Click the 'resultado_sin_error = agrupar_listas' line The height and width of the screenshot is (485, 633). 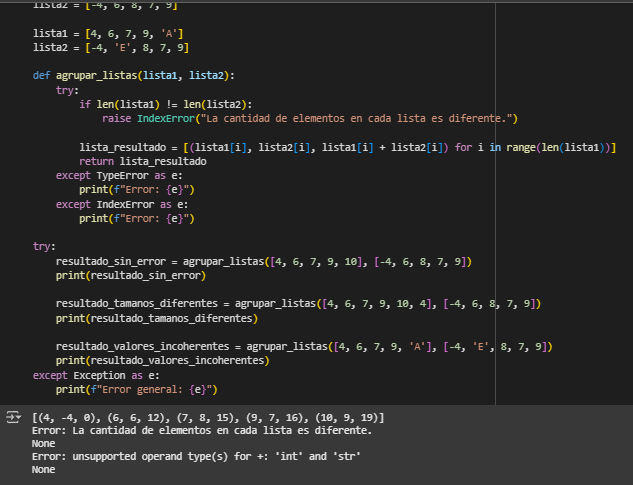[x=264, y=262]
